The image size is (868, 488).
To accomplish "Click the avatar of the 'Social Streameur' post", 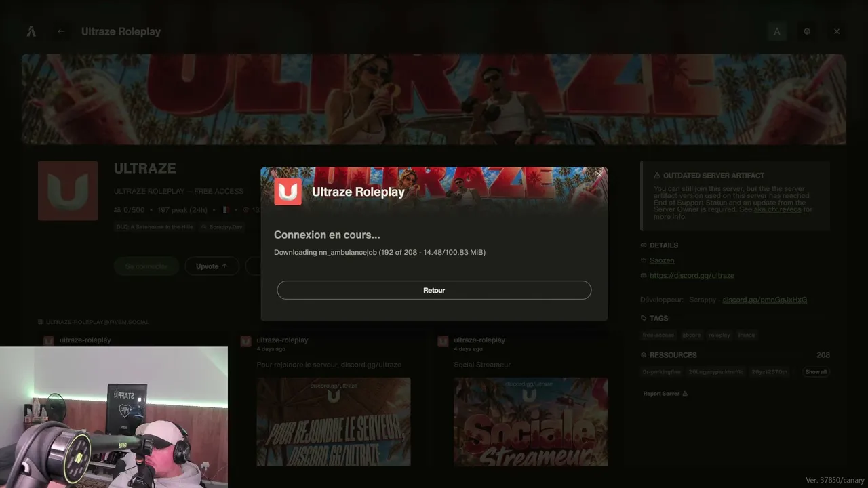I will (x=443, y=341).
